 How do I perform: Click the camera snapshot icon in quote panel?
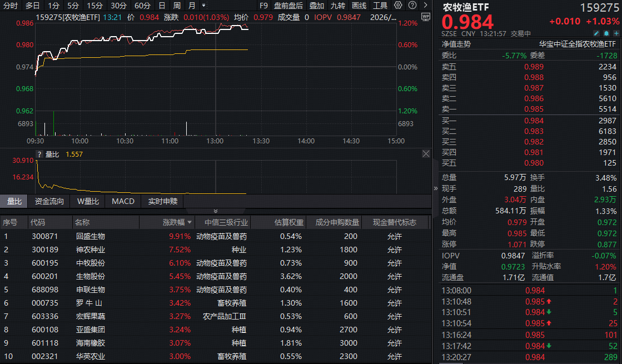tap(606, 33)
